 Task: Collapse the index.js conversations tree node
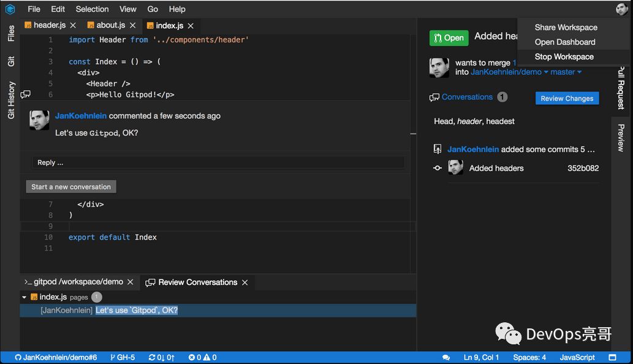tap(25, 297)
